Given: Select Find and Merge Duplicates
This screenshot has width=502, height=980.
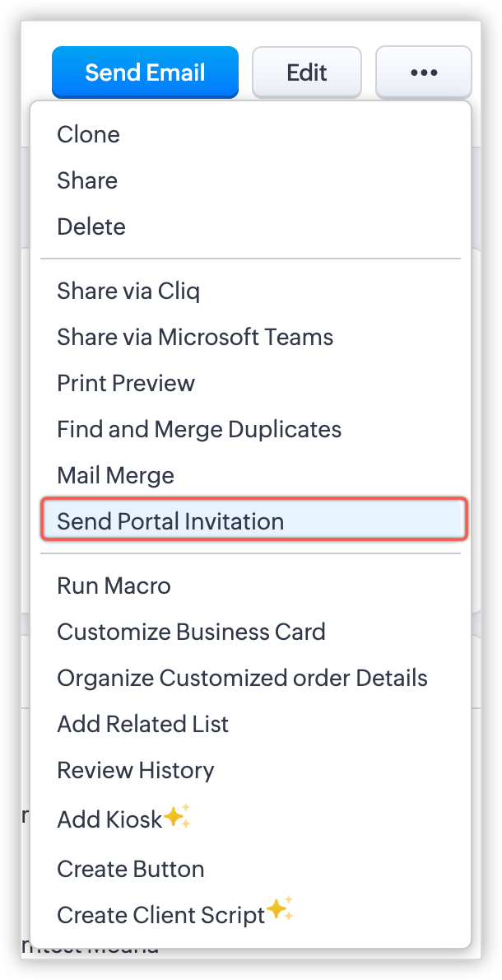Looking at the screenshot, I should [x=199, y=429].
